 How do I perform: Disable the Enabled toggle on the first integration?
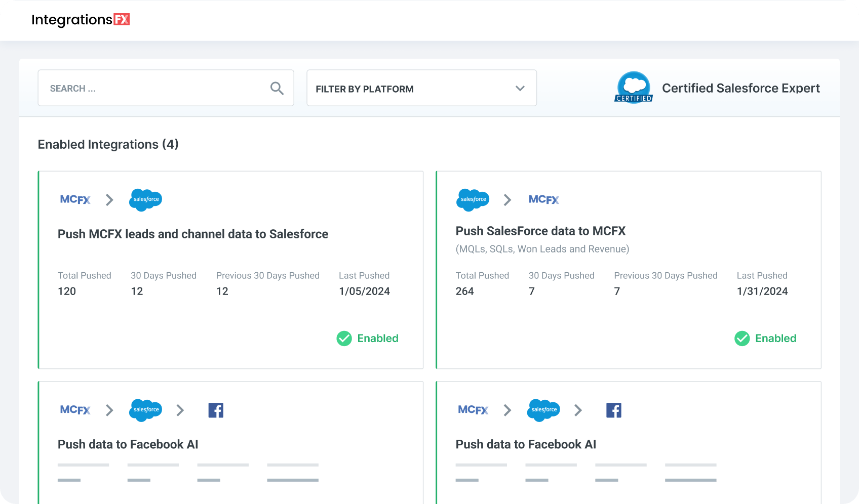[x=367, y=338]
